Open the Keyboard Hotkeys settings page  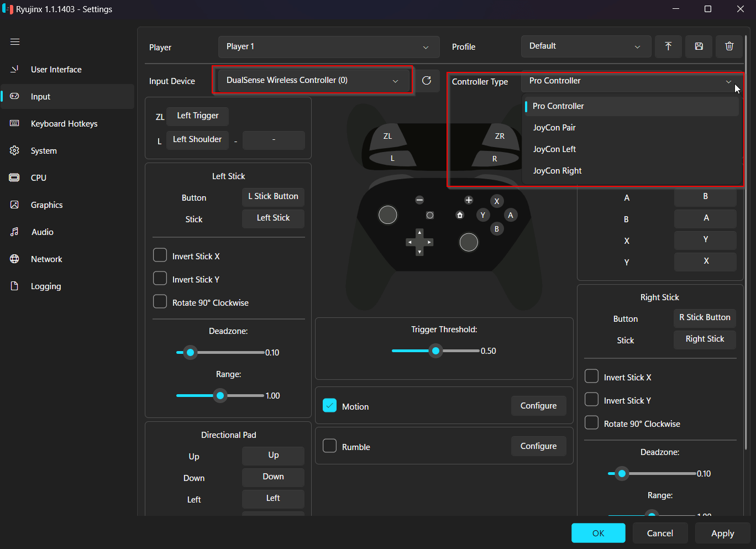tap(68, 124)
